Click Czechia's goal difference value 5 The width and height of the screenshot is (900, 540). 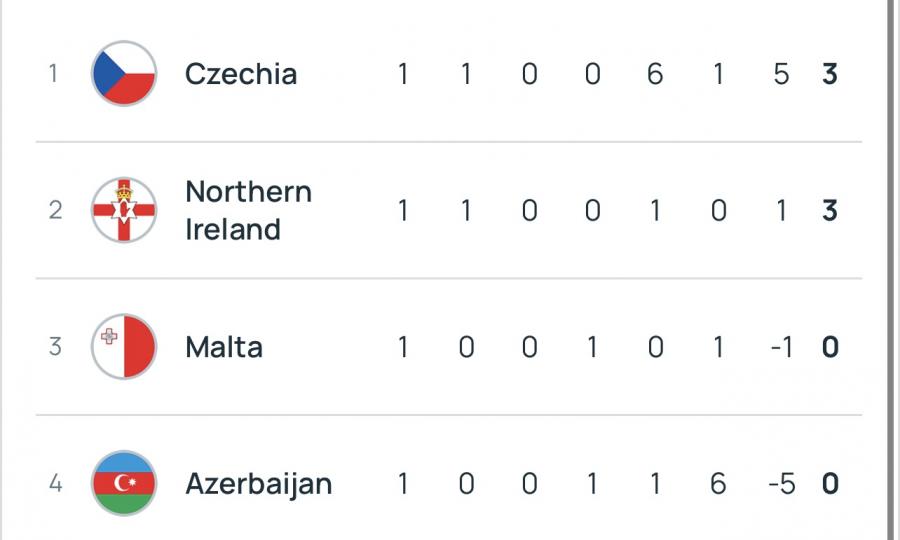click(x=781, y=74)
